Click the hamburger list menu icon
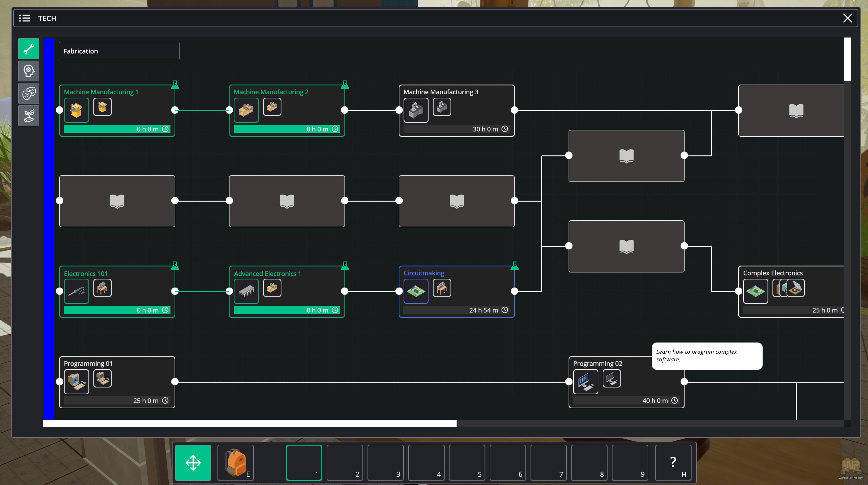Image resolution: width=868 pixels, height=485 pixels. pyautogui.click(x=24, y=18)
